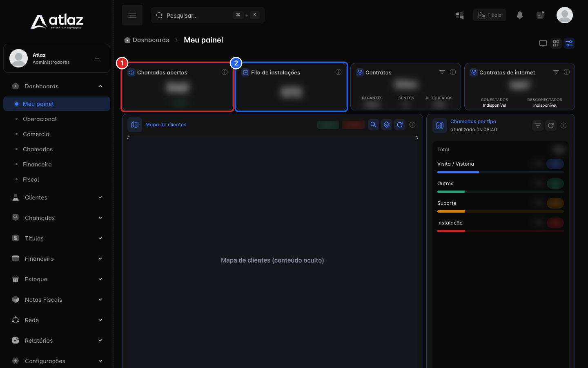Screen dimensions: 588x368
Task: Click the add widget grid icon
Action: point(556,43)
